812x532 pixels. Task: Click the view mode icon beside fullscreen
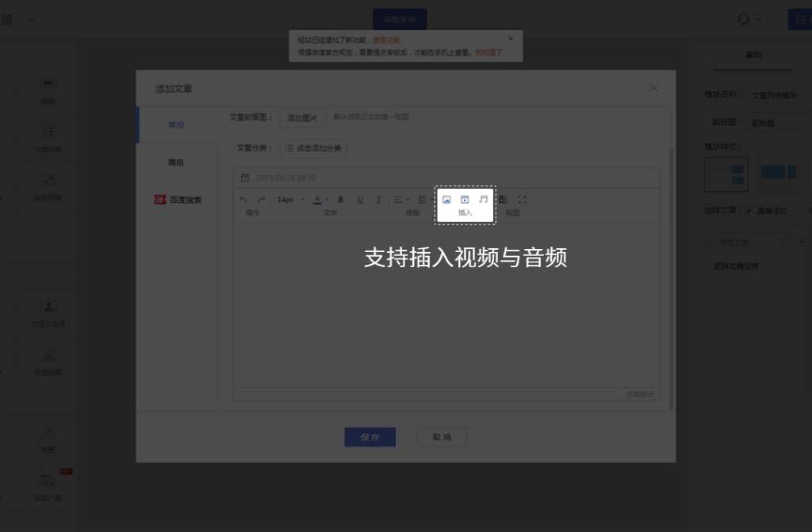[x=503, y=200]
